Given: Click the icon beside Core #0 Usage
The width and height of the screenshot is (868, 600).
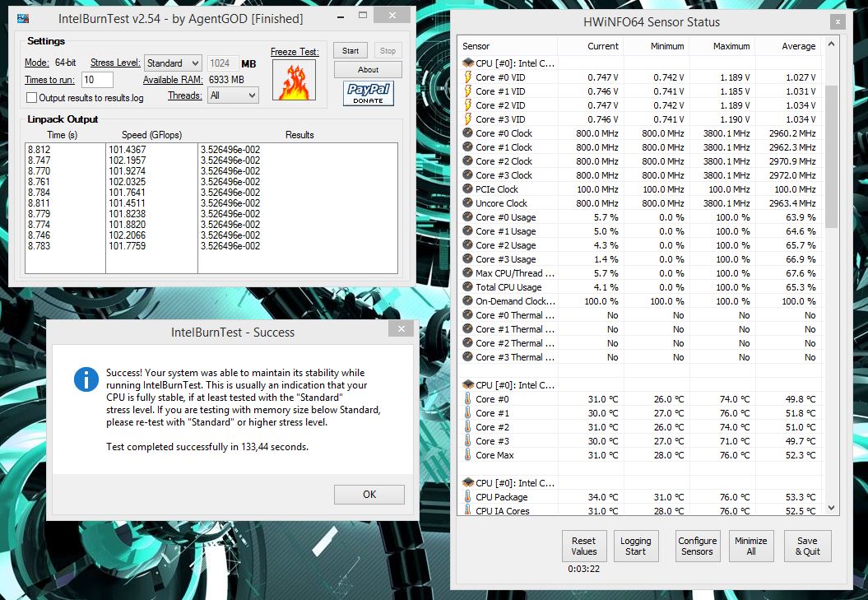Looking at the screenshot, I should (x=468, y=217).
